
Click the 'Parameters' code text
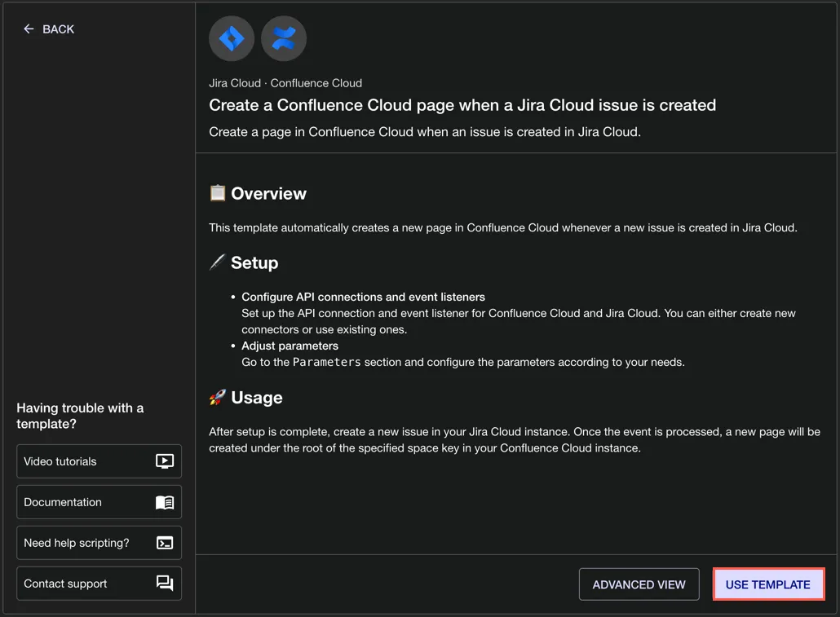327,362
